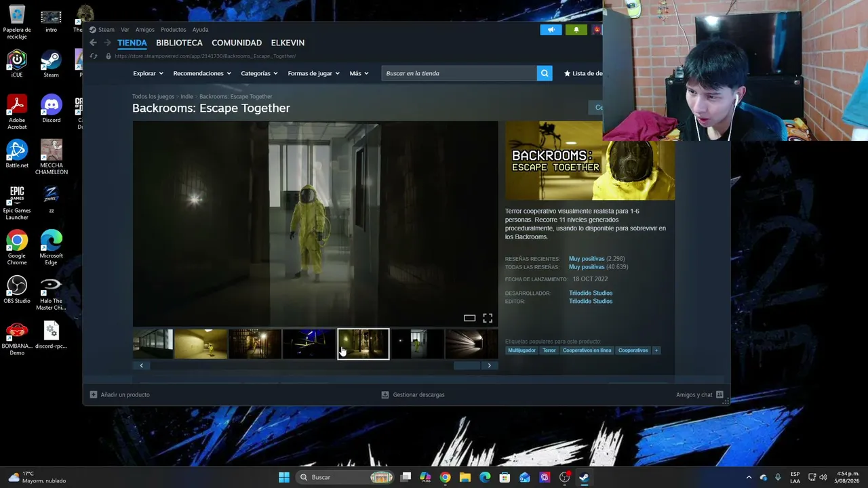Select the Discord desktop icon

coord(52,109)
